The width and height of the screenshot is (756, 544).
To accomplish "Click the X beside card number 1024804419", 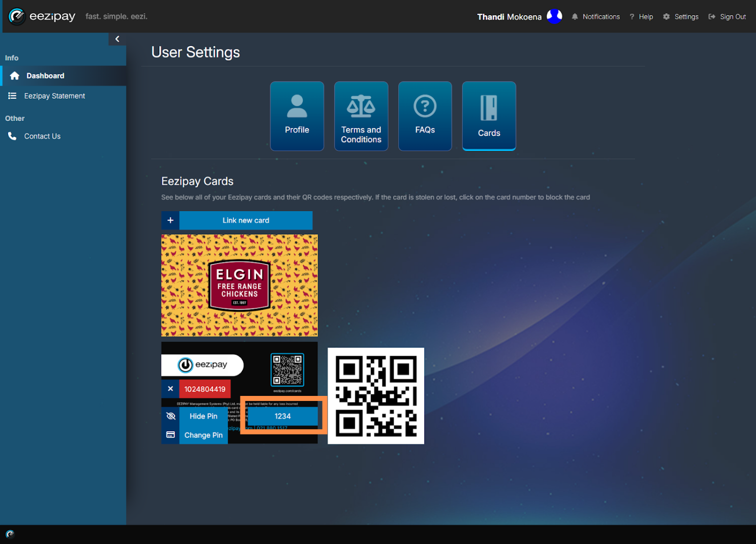I will click(x=170, y=389).
